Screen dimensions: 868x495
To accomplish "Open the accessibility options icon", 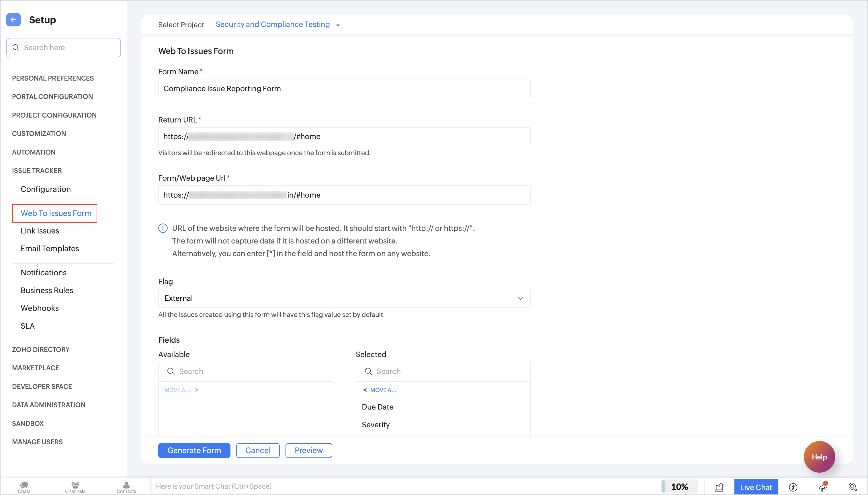I will coord(793,487).
